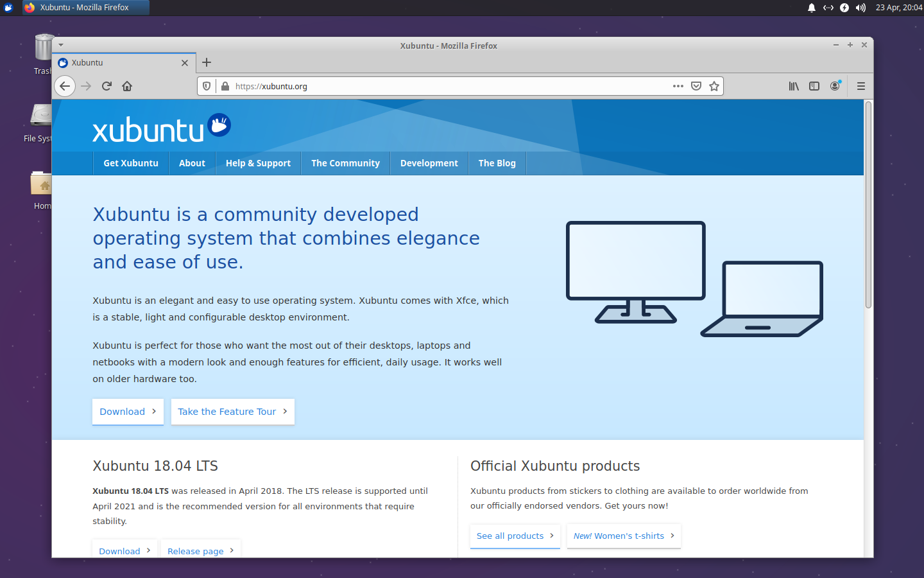Select the Home folder desktop icon
924x578 pixels.
point(42,190)
